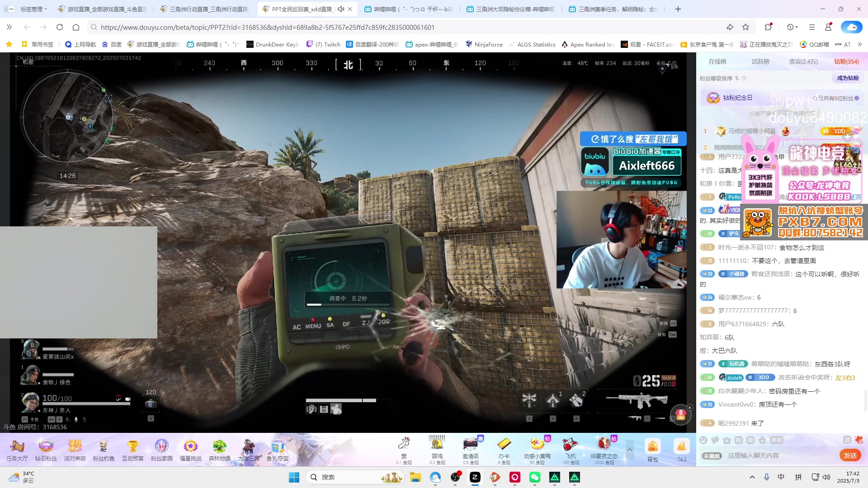Open NinjaForce bookmark

(x=484, y=44)
